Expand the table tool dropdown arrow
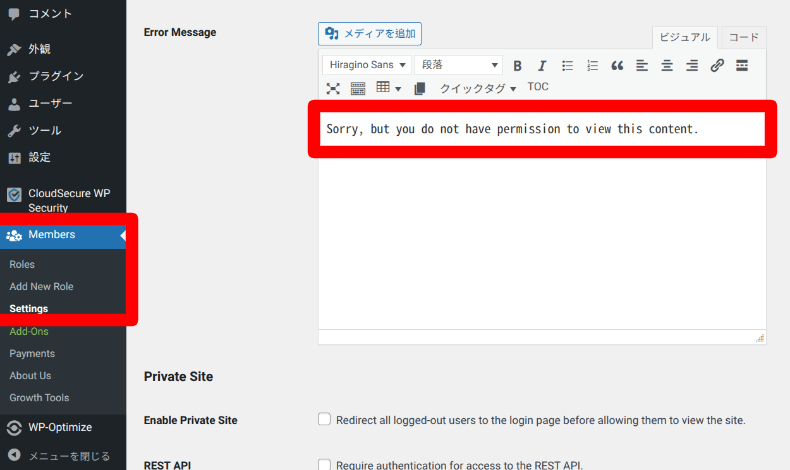The height and width of the screenshot is (470, 790). (x=398, y=89)
